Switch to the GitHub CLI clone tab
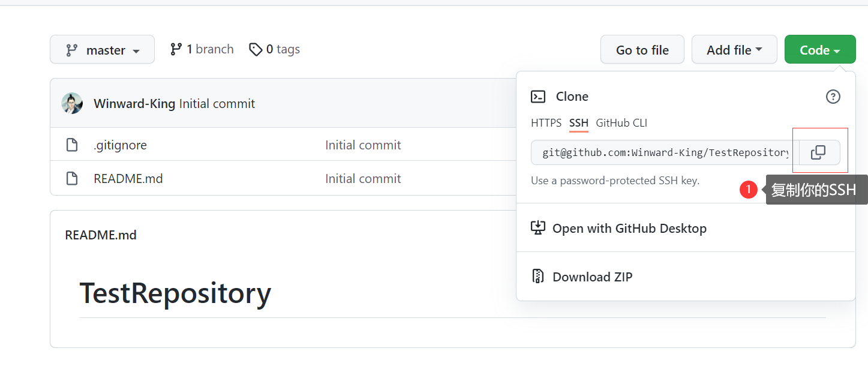 (621, 123)
